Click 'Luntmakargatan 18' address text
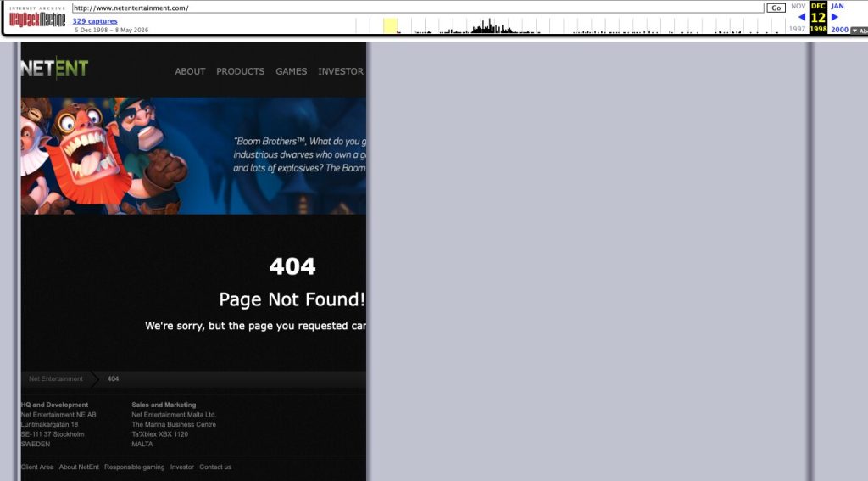 (x=49, y=424)
